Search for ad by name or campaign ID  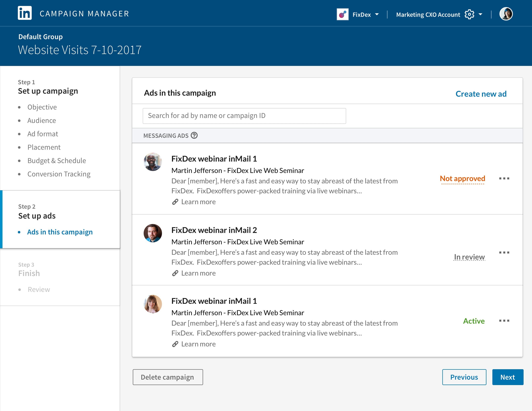244,116
